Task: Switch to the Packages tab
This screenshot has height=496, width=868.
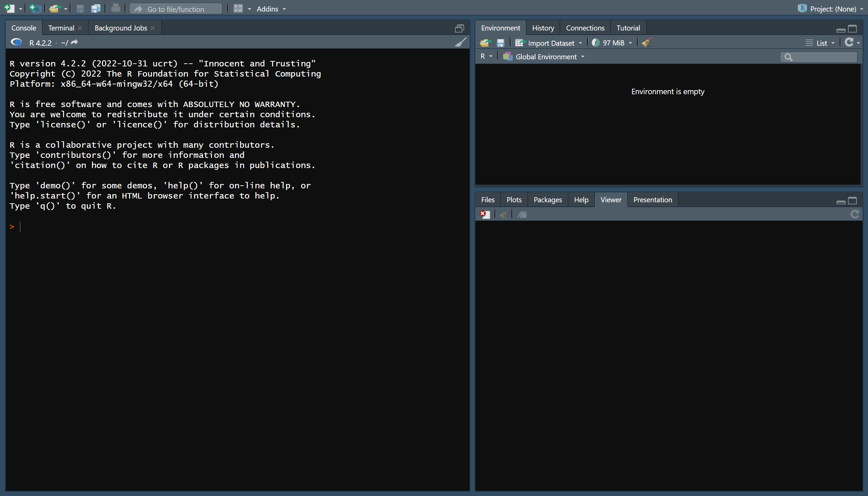Action: (548, 200)
